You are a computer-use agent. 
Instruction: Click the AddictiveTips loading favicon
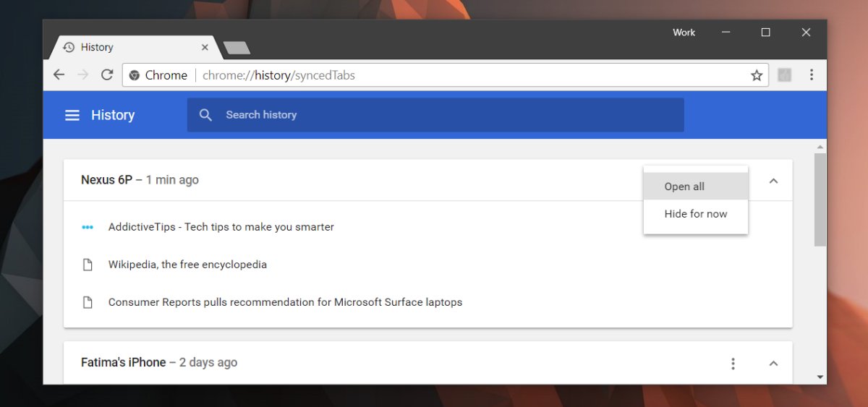[88, 227]
